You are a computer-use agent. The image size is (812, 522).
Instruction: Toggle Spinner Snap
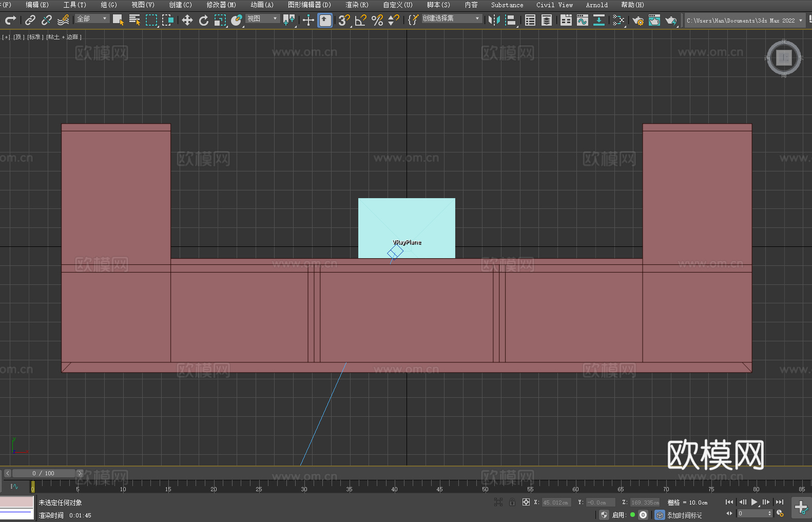coord(394,20)
